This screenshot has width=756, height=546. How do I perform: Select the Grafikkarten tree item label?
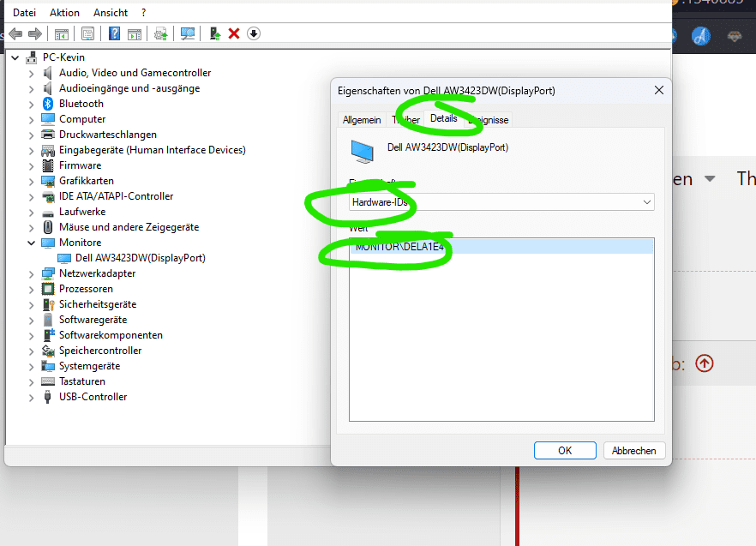point(87,181)
